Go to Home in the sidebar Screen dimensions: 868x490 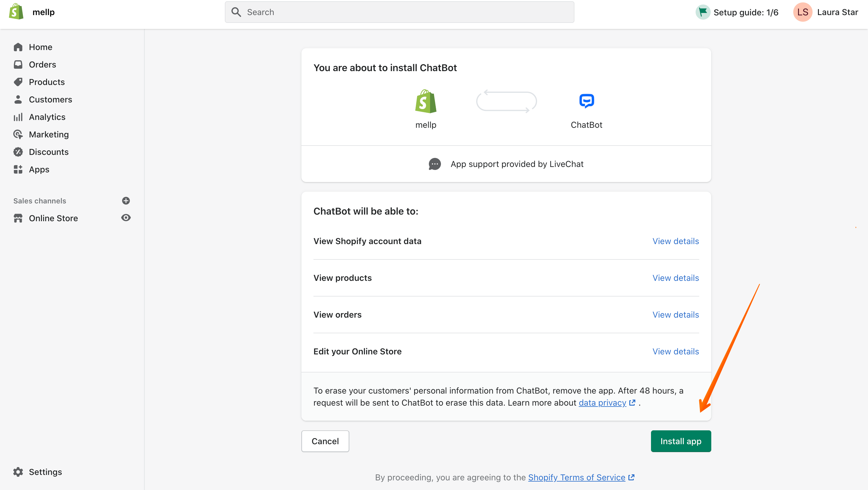(40, 47)
